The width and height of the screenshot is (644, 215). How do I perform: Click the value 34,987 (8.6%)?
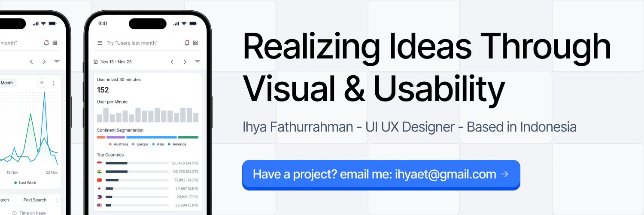pos(187,188)
